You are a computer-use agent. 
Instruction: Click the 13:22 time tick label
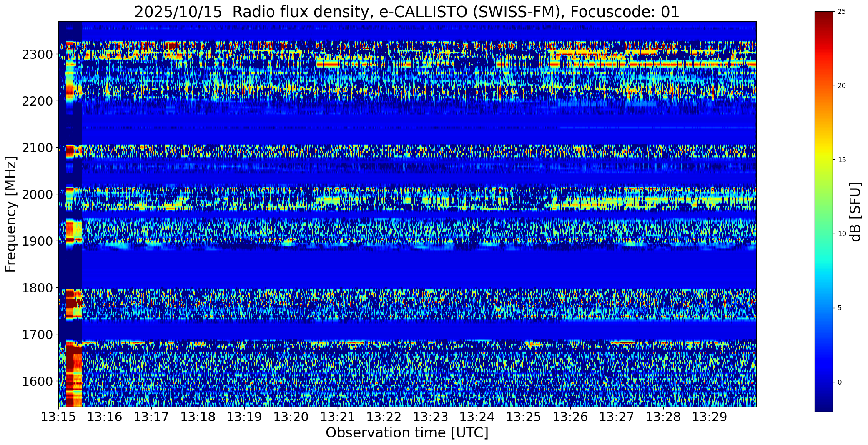[384, 417]
